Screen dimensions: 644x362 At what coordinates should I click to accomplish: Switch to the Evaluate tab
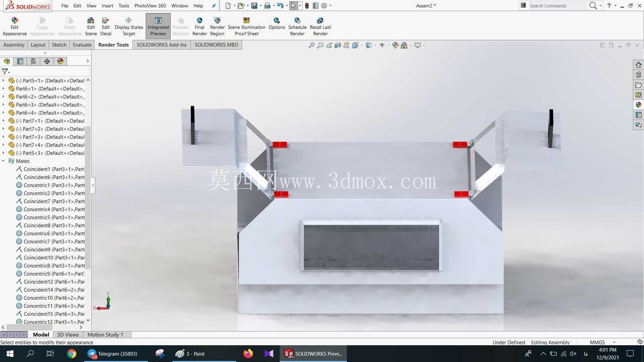pos(82,45)
